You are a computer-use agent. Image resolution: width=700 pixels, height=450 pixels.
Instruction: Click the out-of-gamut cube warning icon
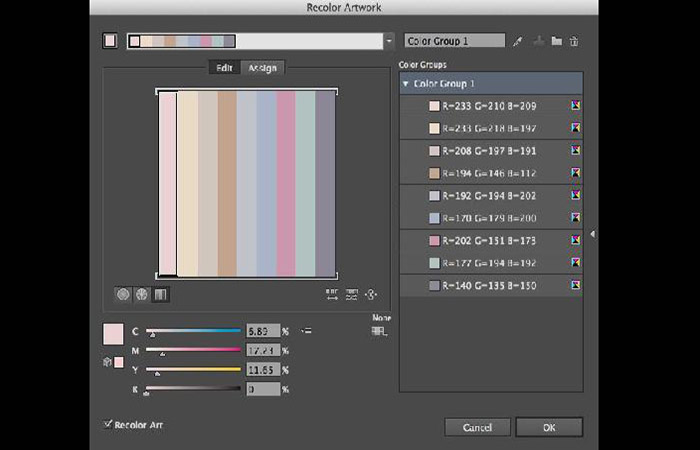coord(107,362)
